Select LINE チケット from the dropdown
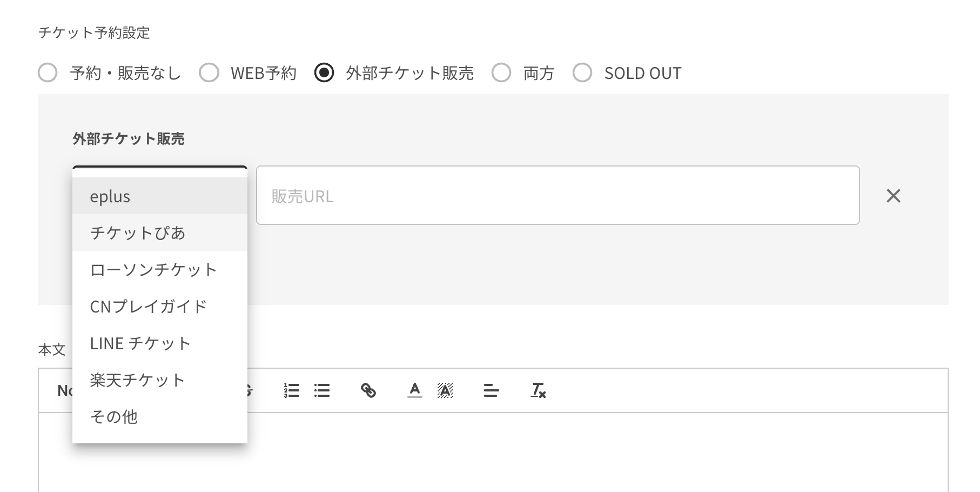Screen dimensions: 980x492 coord(160,343)
